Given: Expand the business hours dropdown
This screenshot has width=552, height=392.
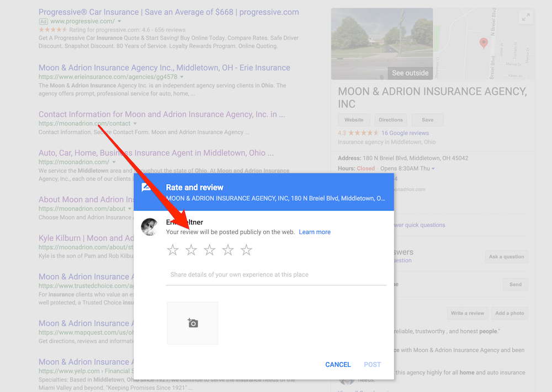Looking at the screenshot, I should [433, 169].
